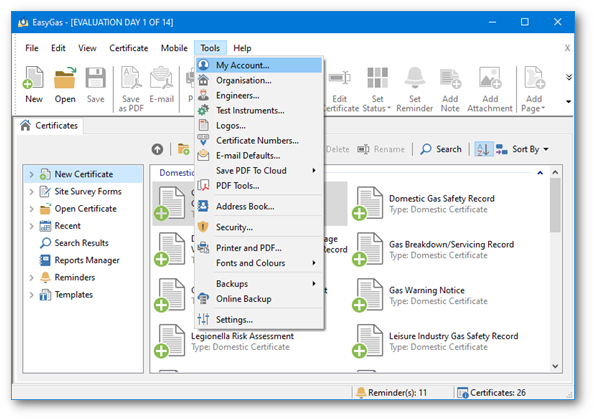Click the Delete button in list toolbar
The width and height of the screenshot is (594, 419).
[337, 149]
